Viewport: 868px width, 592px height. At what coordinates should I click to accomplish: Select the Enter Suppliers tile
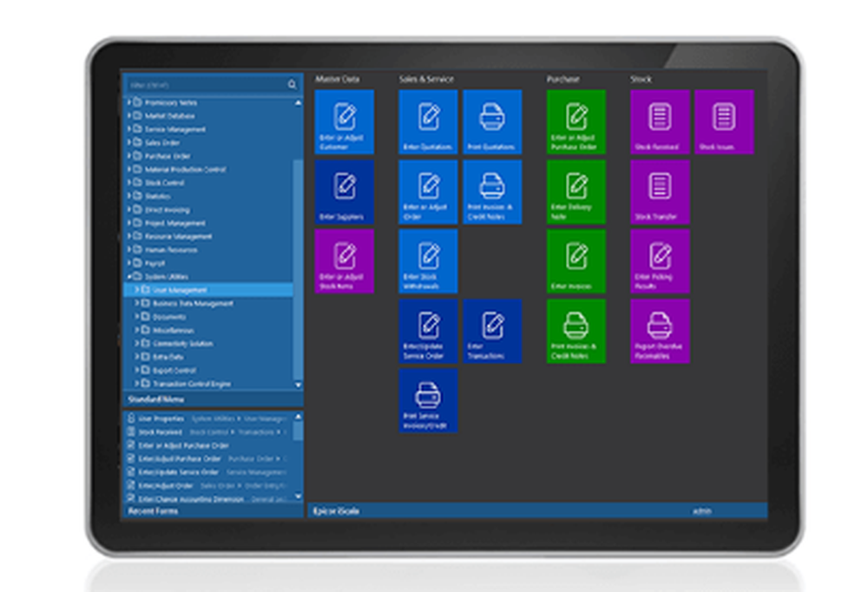pos(345,191)
